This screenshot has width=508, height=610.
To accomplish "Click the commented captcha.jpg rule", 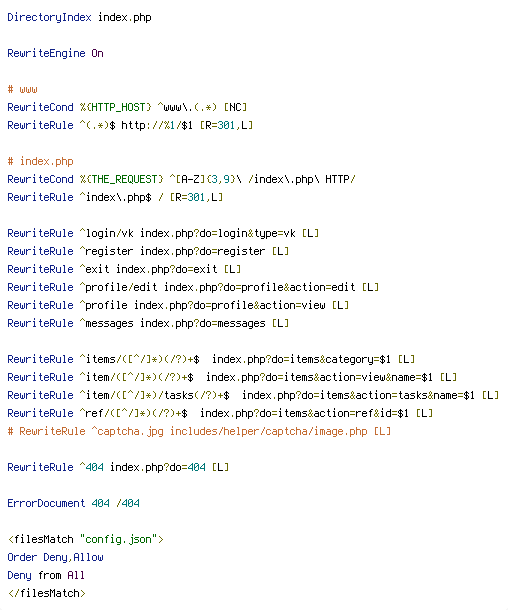I will [x=199, y=431].
